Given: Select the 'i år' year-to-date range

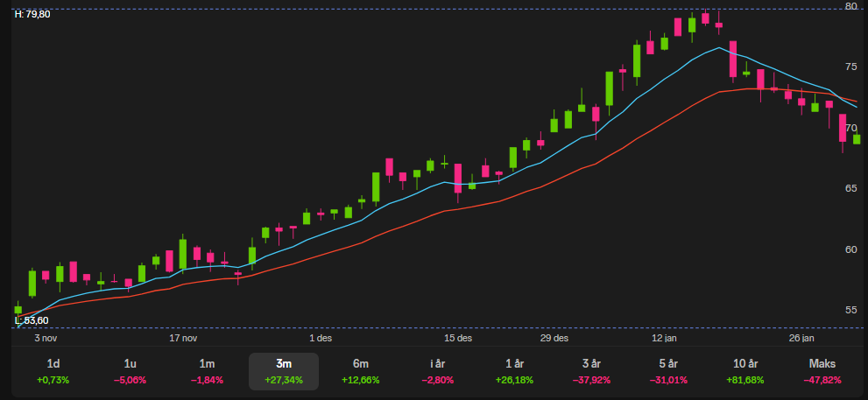Looking at the screenshot, I should tap(438, 371).
